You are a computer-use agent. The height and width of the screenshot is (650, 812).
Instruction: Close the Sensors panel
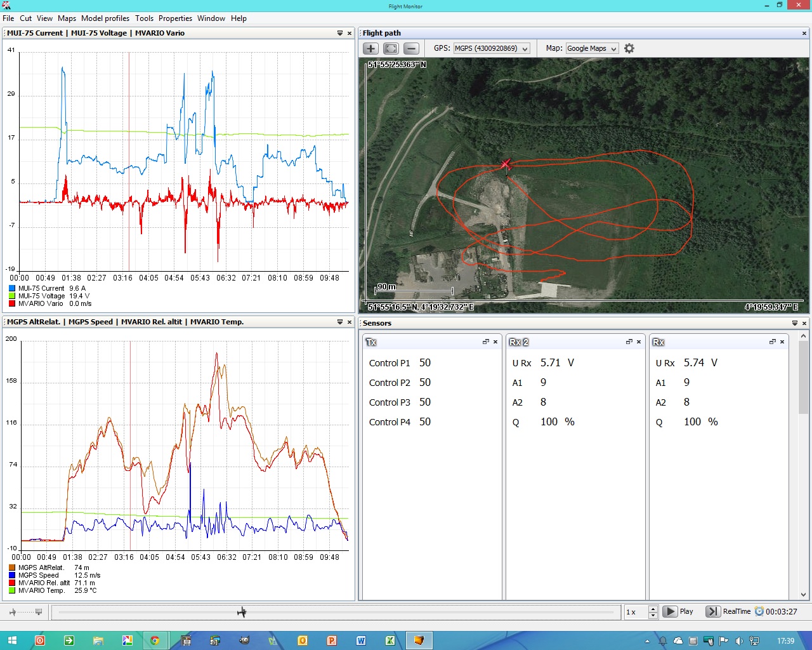(804, 323)
